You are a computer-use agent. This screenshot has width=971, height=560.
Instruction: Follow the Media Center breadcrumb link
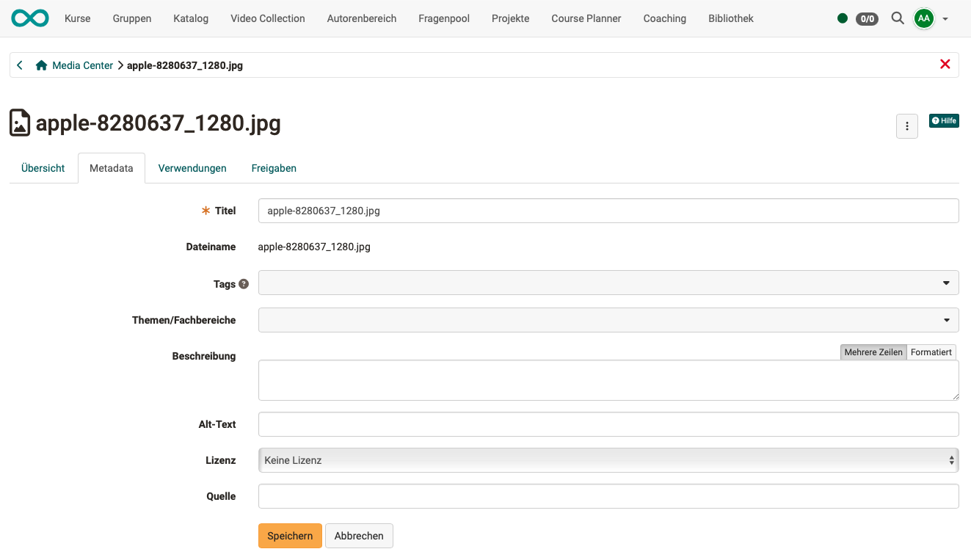pos(83,65)
